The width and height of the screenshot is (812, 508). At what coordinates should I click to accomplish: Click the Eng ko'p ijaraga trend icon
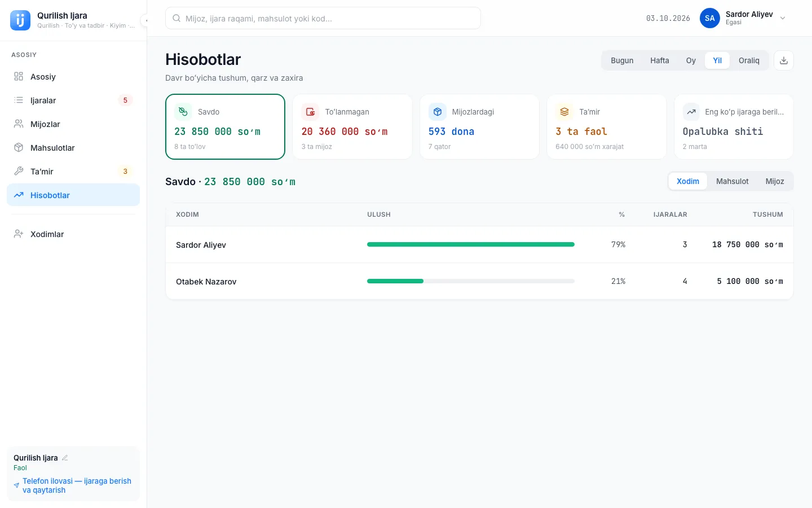(691, 112)
